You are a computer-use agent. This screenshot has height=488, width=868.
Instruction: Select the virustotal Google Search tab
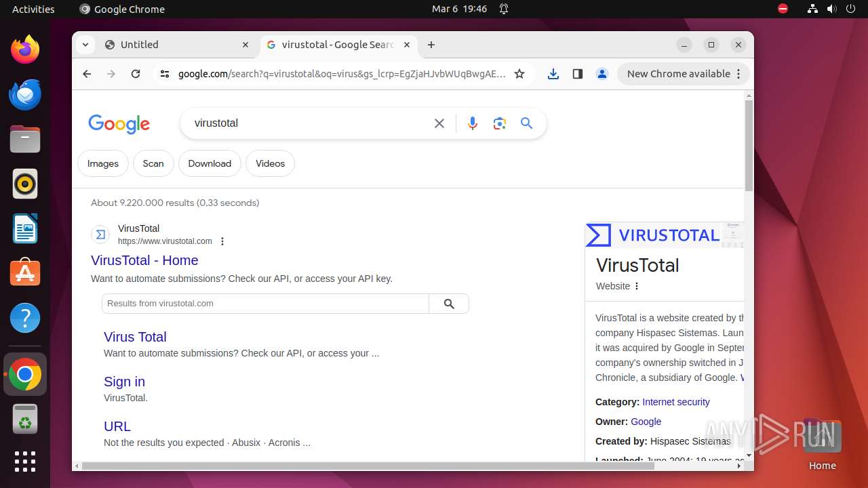click(x=338, y=45)
